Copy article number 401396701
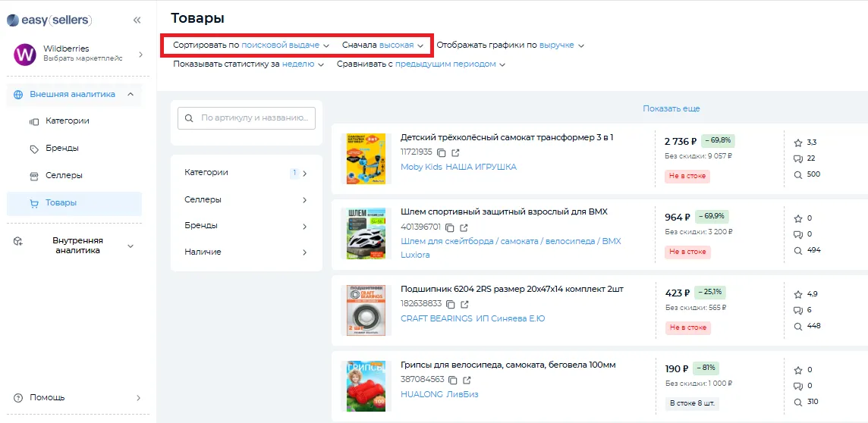Image resolution: width=868 pixels, height=423 pixels. (x=450, y=228)
